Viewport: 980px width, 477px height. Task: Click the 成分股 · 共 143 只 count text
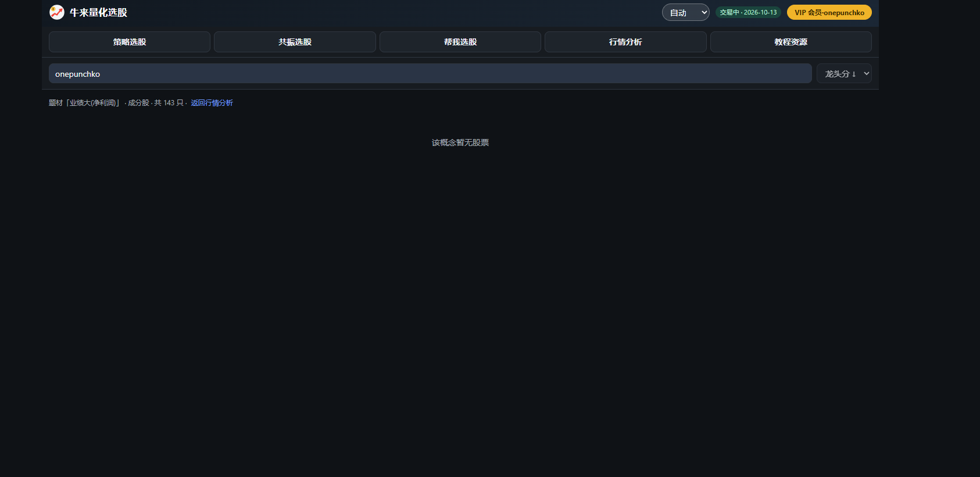(156, 103)
